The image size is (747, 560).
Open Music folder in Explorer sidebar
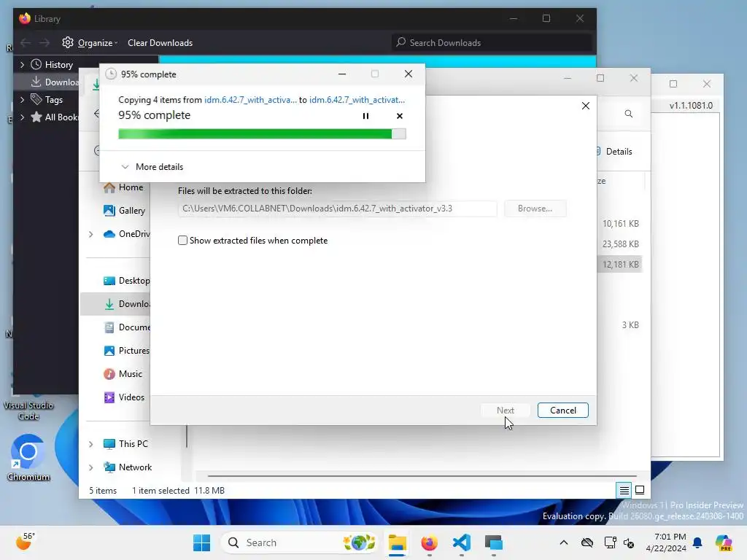coord(123,374)
